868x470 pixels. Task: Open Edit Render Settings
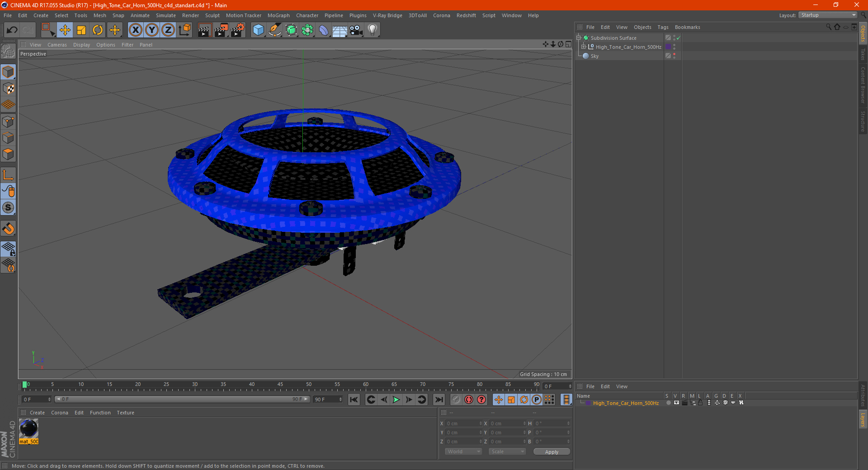(238, 30)
